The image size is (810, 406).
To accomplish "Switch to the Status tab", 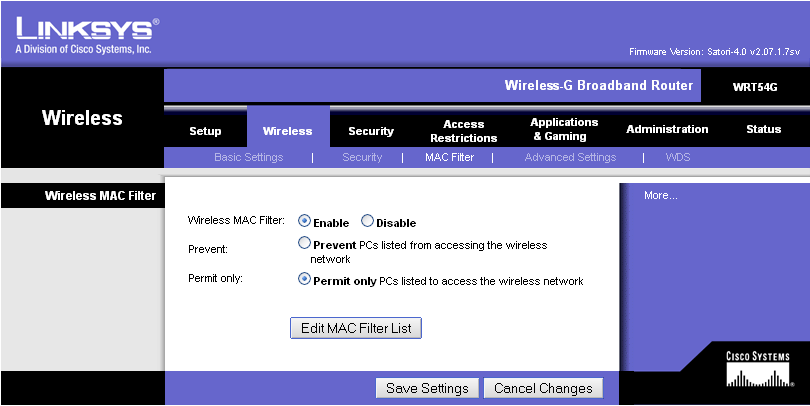I will tap(764, 129).
